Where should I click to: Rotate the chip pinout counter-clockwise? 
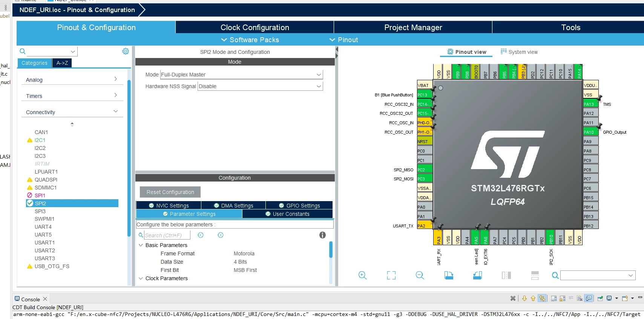point(477,275)
